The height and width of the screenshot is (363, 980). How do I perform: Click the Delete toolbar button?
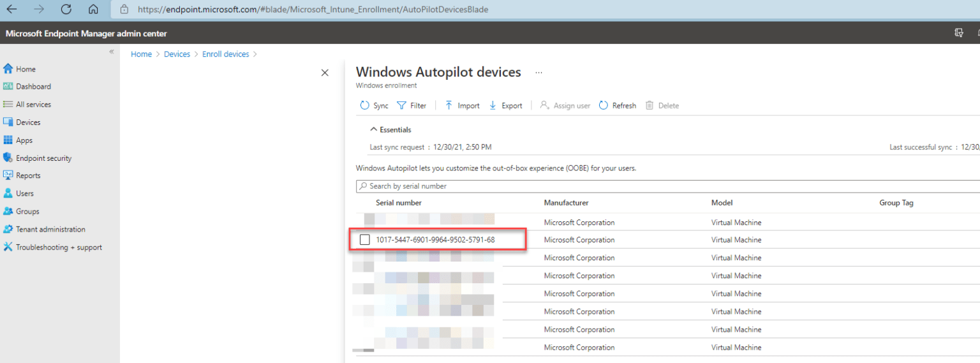point(662,105)
